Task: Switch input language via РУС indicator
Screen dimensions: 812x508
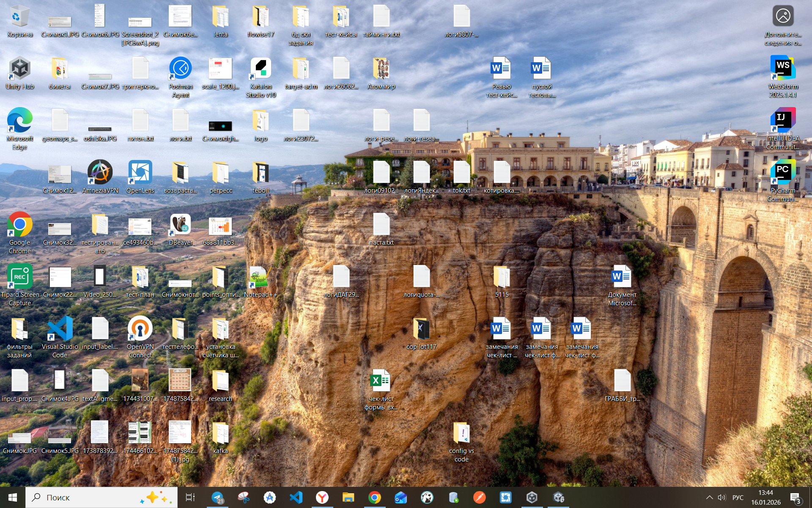Action: [x=738, y=497]
